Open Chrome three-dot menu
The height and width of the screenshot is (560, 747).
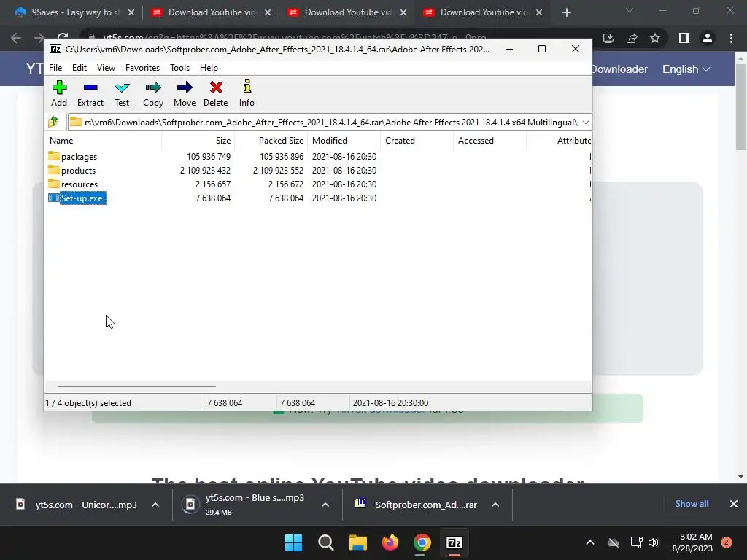pyautogui.click(x=731, y=38)
